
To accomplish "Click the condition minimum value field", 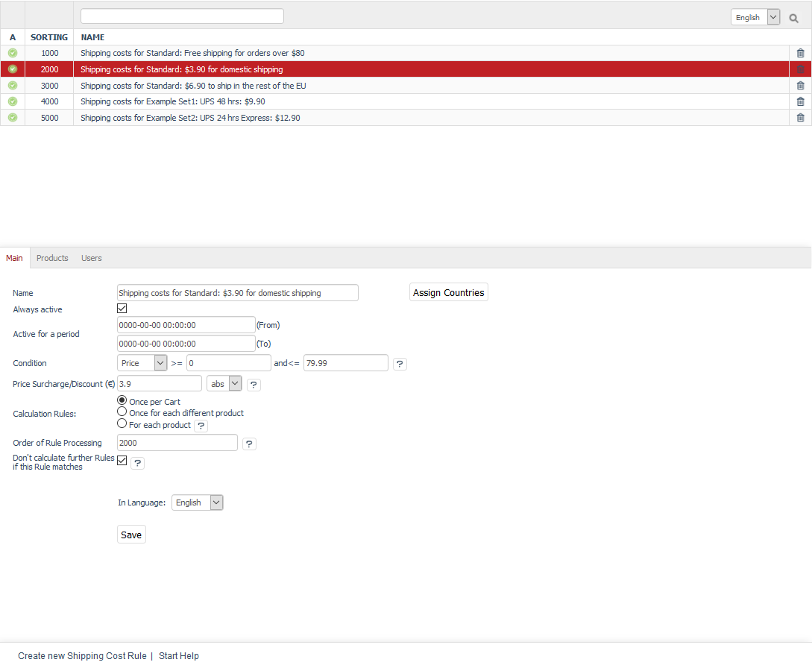I will coord(228,363).
